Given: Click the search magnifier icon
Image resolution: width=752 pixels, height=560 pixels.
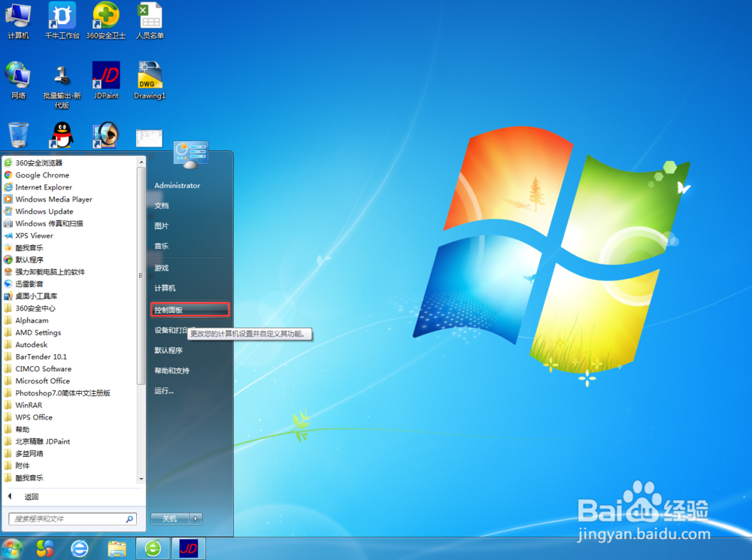Looking at the screenshot, I should (129, 519).
